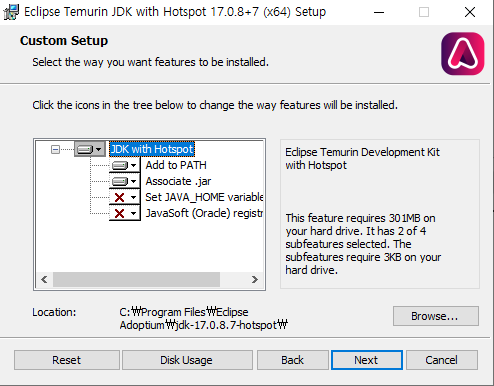
Task: Click the Adoptium logo icon
Action: (463, 54)
